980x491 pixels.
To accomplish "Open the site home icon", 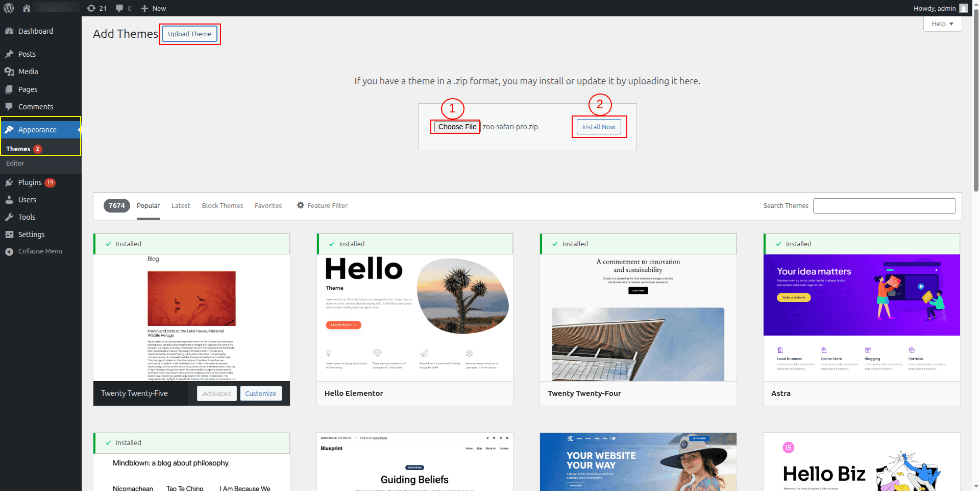I will click(27, 8).
